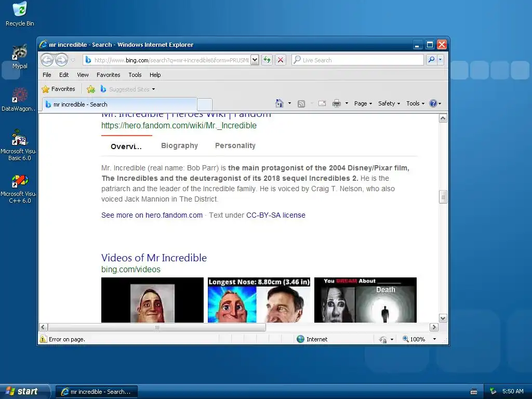
Task: Click the Mypal desktop icon
Action: (x=20, y=56)
